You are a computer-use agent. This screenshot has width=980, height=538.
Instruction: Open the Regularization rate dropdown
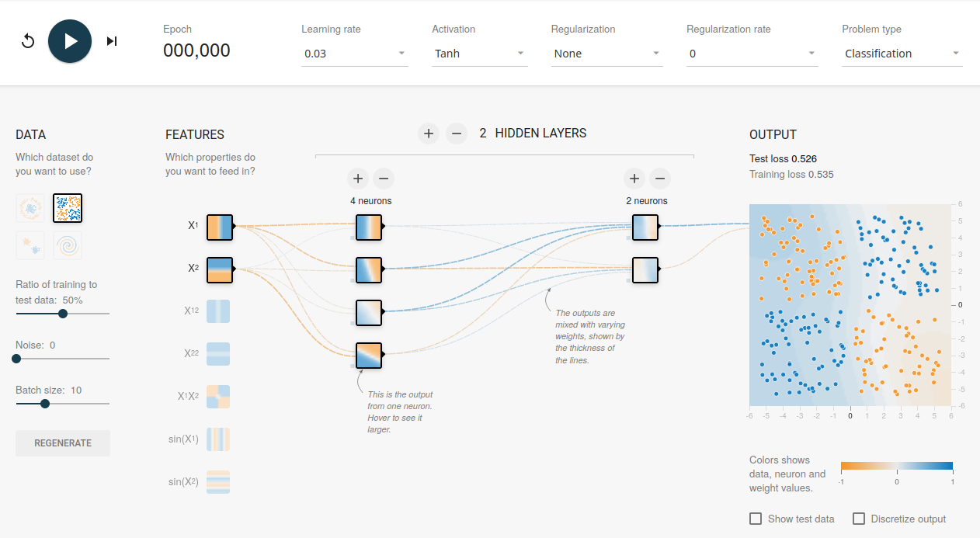tap(752, 54)
